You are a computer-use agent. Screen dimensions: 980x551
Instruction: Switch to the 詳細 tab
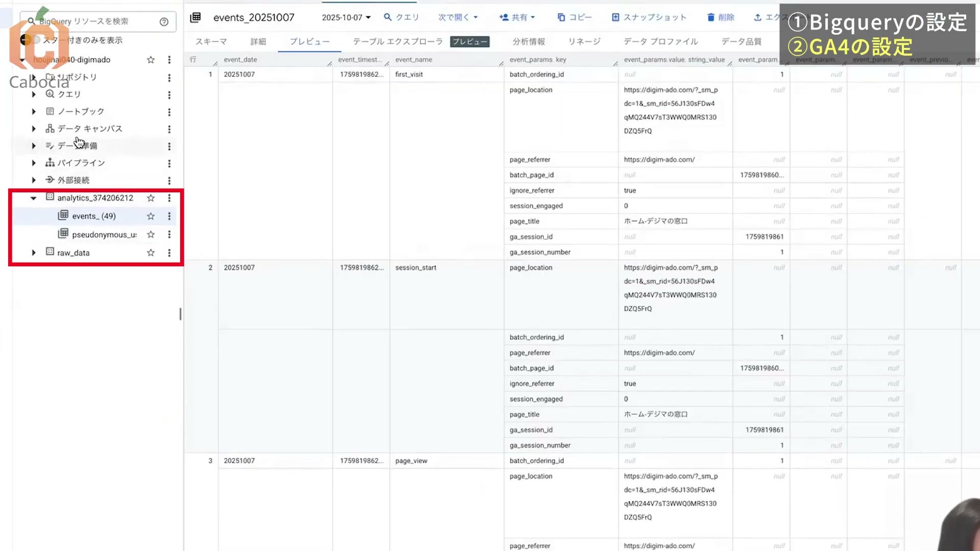point(258,42)
